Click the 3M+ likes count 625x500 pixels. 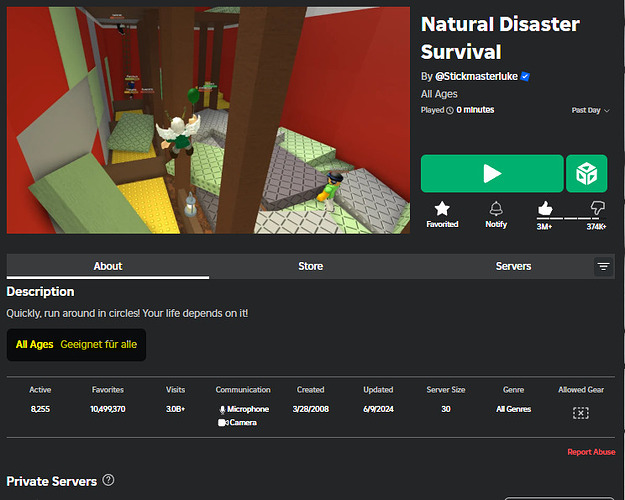544,227
